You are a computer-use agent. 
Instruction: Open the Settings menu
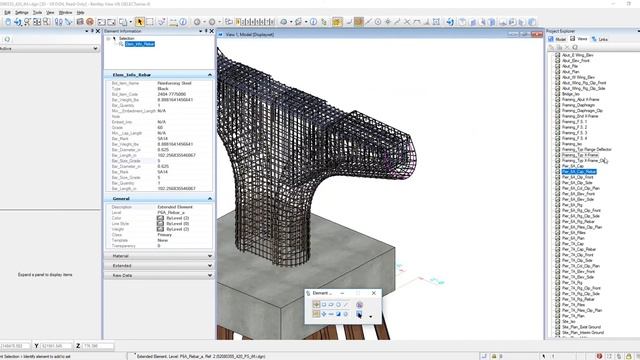pos(22,13)
